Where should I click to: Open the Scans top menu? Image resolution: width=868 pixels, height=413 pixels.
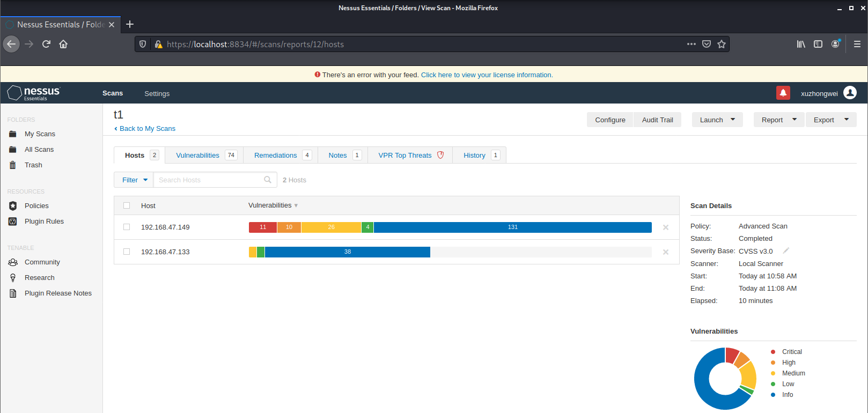pos(113,93)
